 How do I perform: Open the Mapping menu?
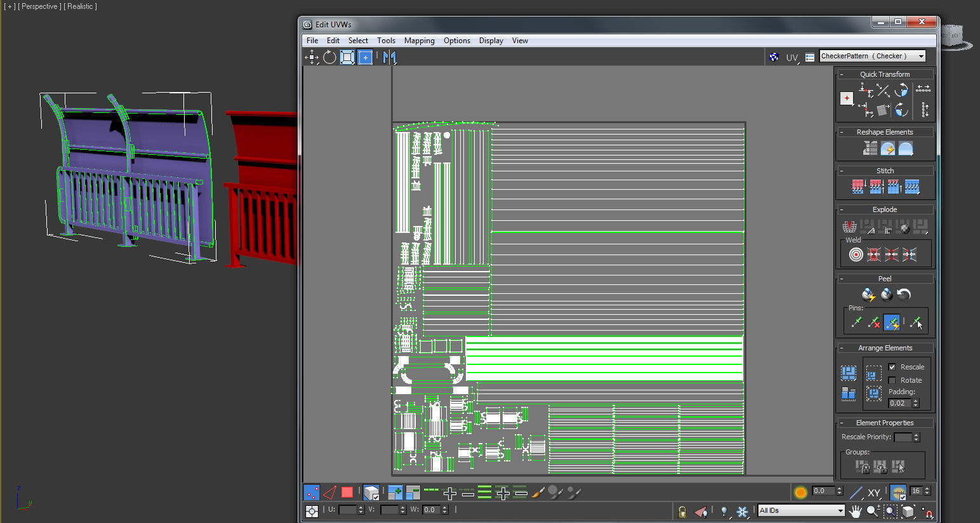420,40
